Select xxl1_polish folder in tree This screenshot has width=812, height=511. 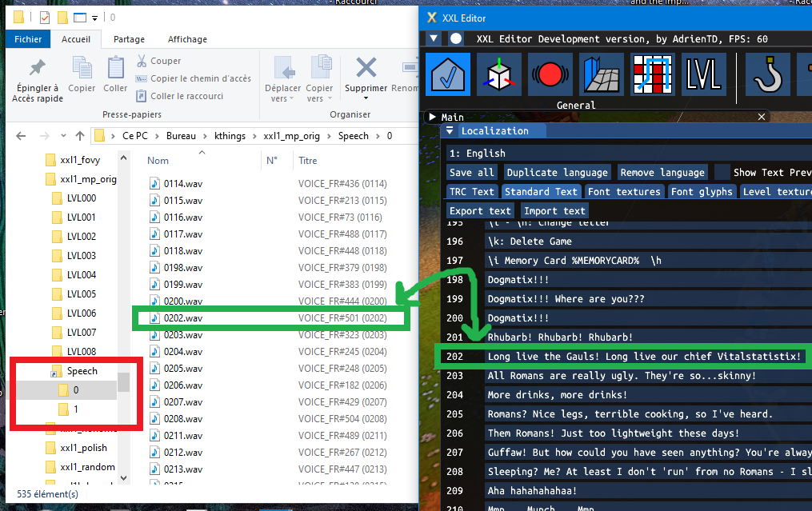83,448
